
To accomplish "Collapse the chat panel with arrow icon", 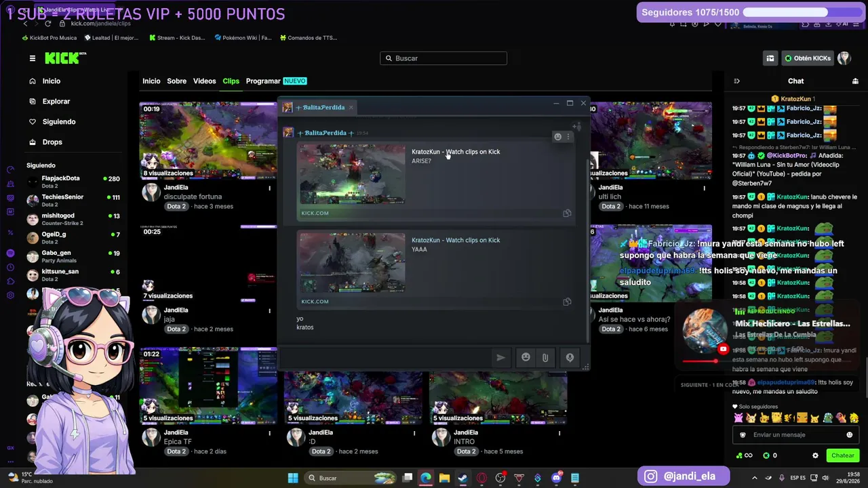I will (x=736, y=81).
